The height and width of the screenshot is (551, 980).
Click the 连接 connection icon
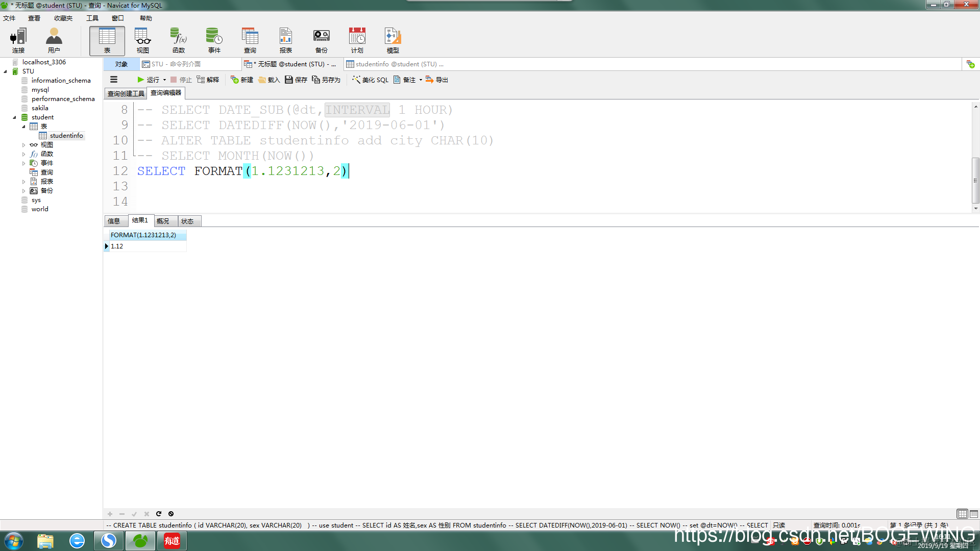(x=18, y=40)
